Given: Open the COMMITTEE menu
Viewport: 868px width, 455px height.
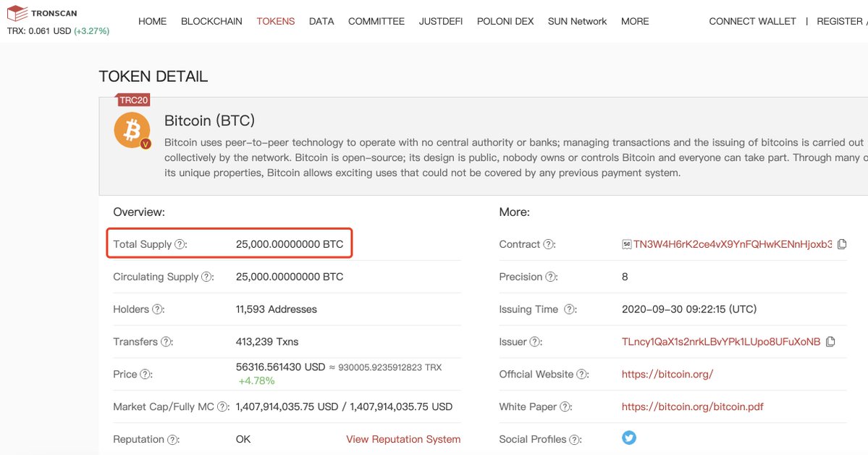Looking at the screenshot, I should 376,21.
